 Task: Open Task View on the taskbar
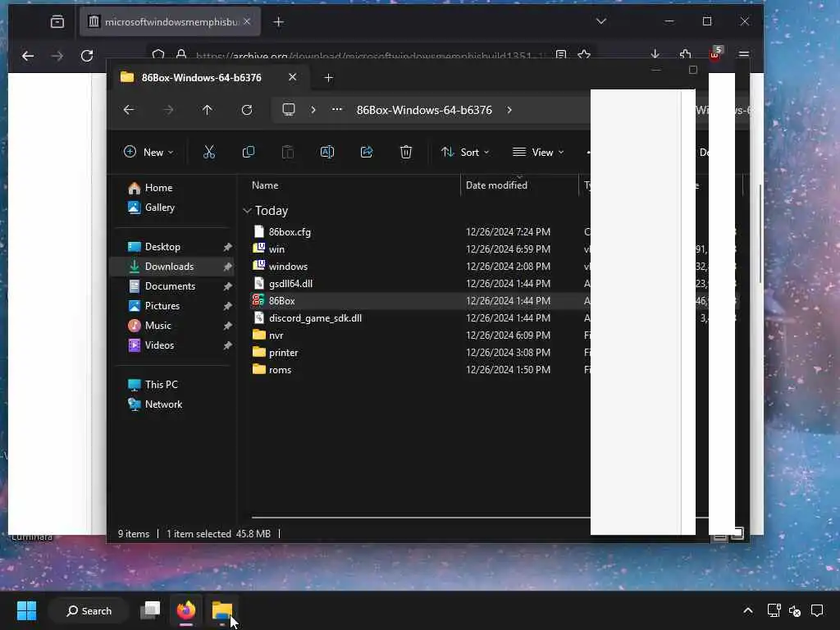point(150,610)
